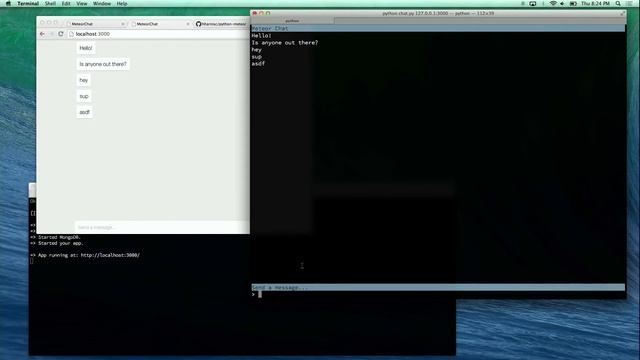Image resolution: width=640 pixels, height=360 pixels.
Task: Open the Help menu
Action: (x=122, y=3)
